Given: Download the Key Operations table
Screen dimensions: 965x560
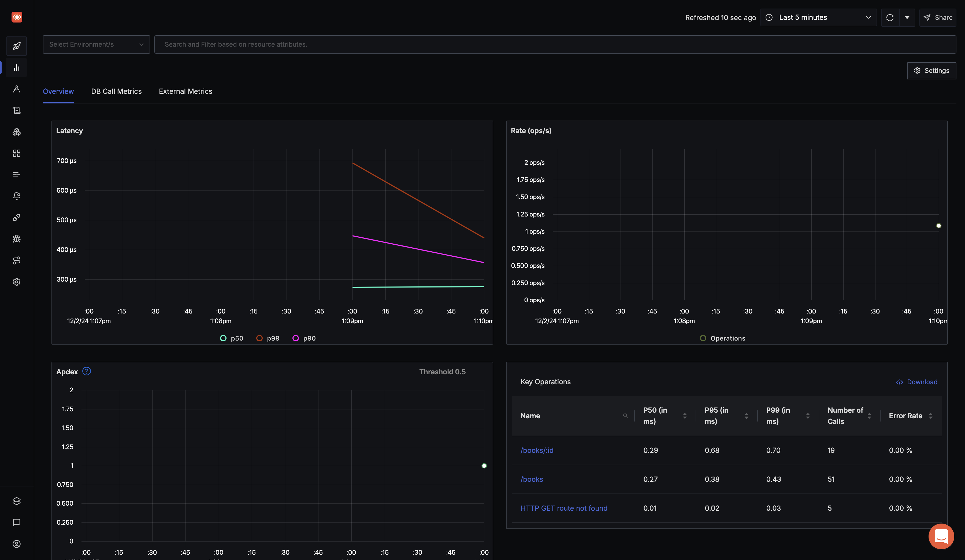Looking at the screenshot, I should (917, 382).
